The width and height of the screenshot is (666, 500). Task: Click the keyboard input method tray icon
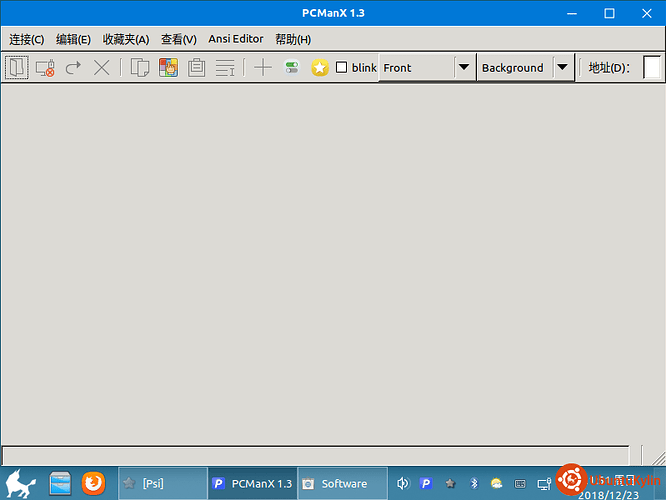click(520, 484)
